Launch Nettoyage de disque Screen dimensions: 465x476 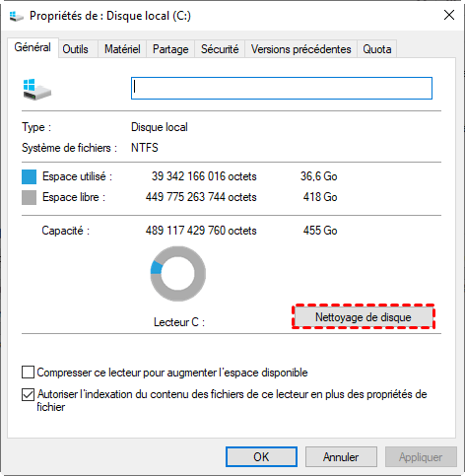click(364, 317)
